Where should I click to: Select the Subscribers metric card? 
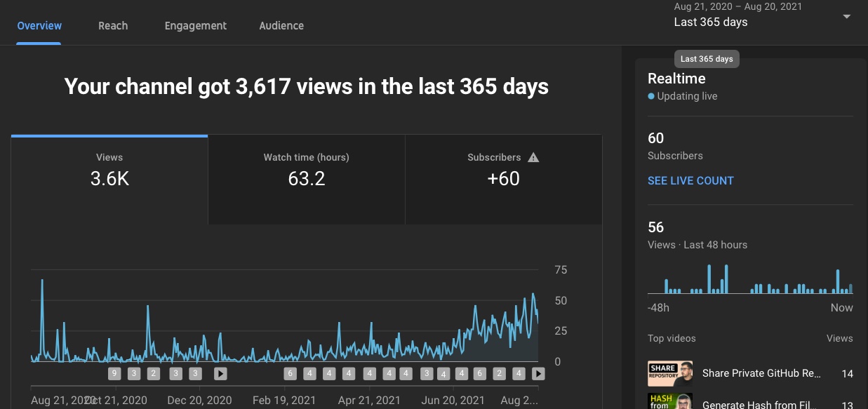(x=503, y=180)
